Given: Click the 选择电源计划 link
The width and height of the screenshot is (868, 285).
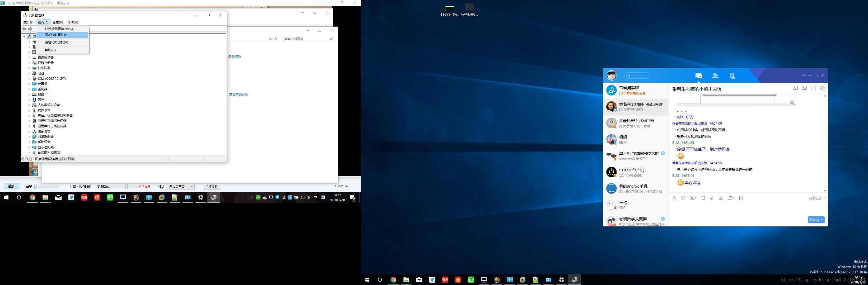Looking at the screenshot, I should coord(239,95).
